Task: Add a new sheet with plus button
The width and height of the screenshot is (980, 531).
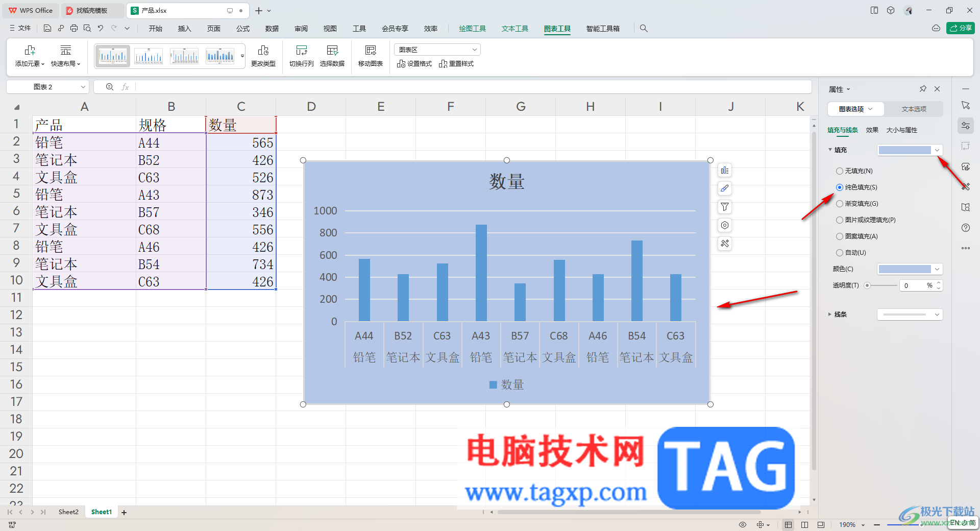Action: [x=124, y=512]
